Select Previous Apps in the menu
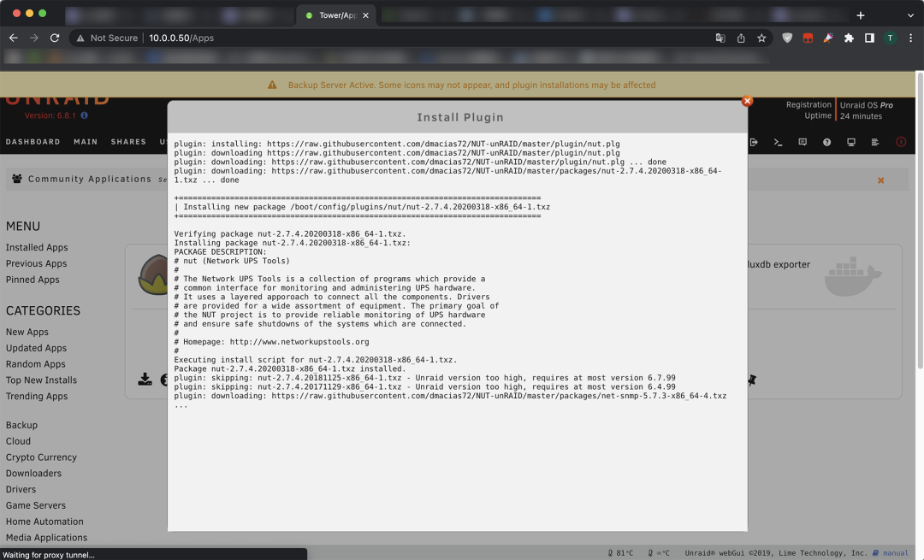The height and width of the screenshot is (560, 924). click(36, 263)
